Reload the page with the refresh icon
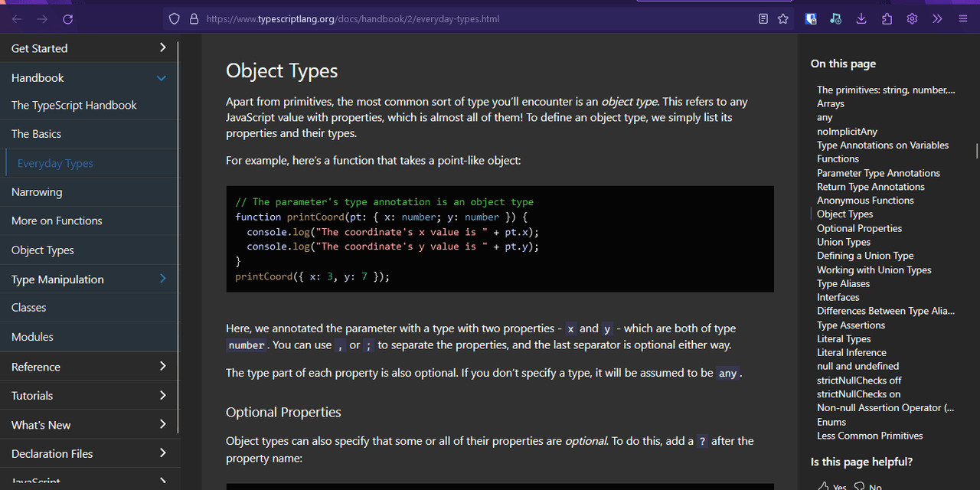980x490 pixels. click(68, 19)
